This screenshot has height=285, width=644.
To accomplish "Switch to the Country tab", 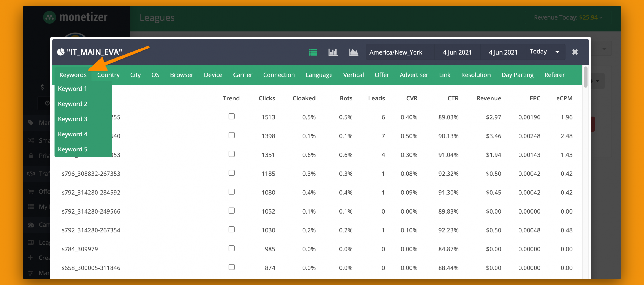I will coord(108,75).
